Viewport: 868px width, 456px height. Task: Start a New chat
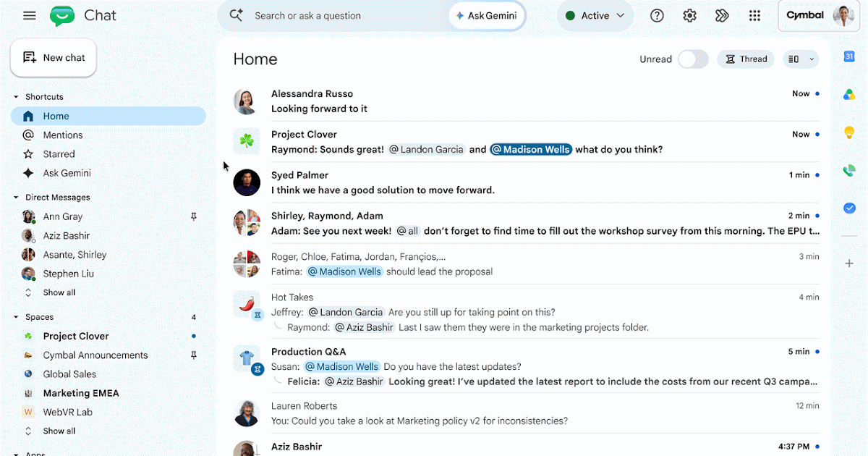(x=54, y=58)
